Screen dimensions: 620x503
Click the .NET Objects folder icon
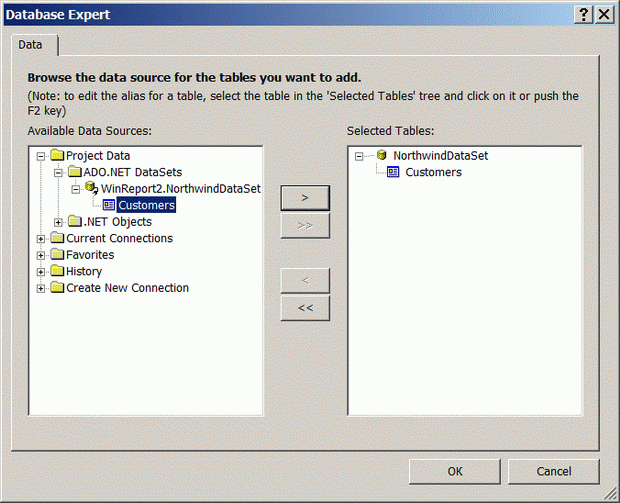(74, 222)
